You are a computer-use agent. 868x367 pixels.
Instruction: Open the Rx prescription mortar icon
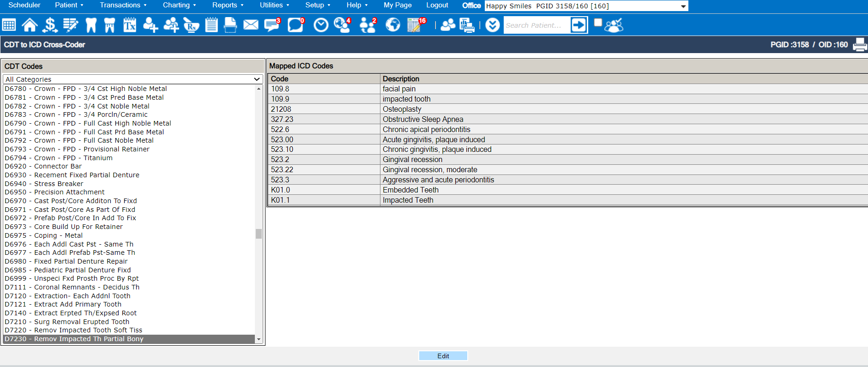click(191, 25)
